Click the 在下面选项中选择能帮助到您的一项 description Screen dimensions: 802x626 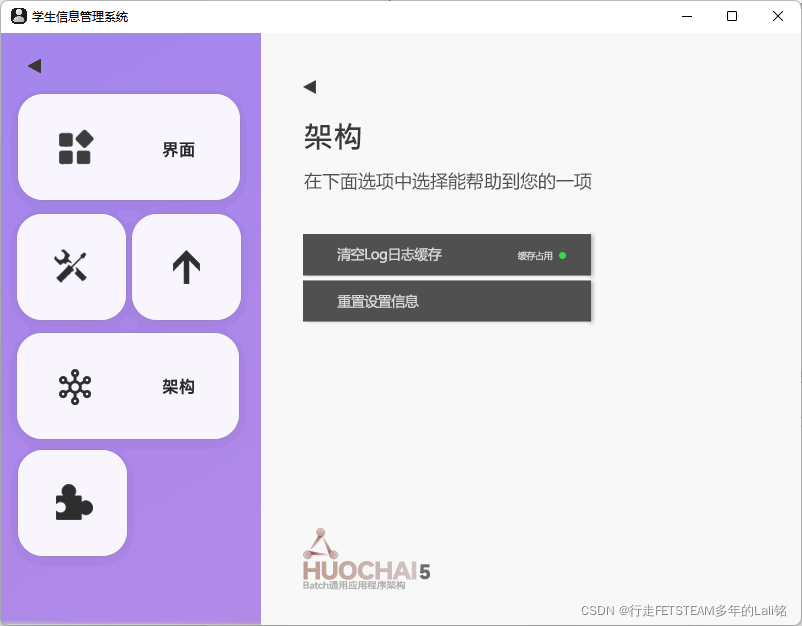coord(448,182)
